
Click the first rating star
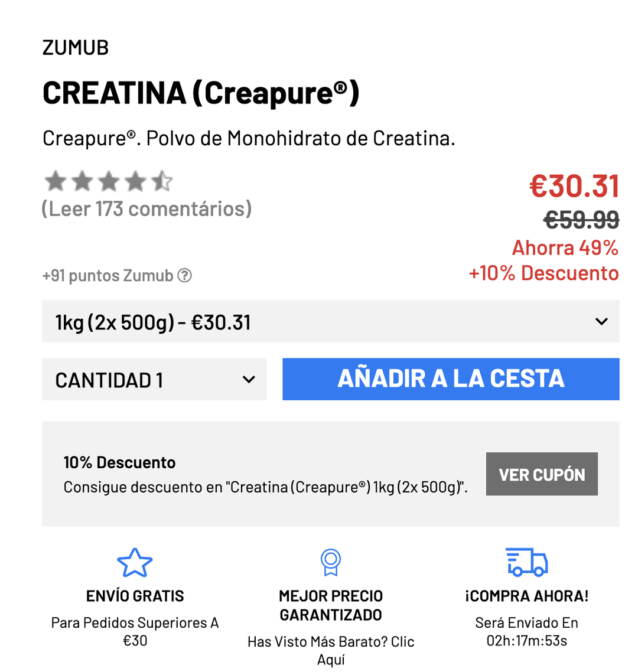56,181
